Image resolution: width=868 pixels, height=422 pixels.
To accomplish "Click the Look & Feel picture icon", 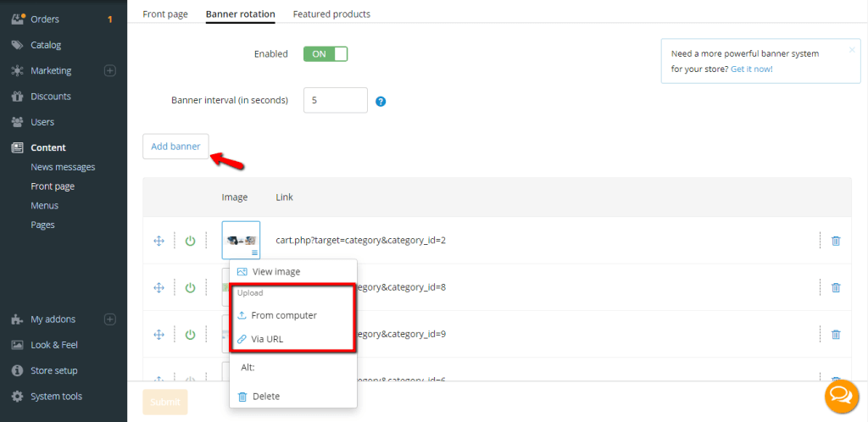I will click(x=18, y=345).
